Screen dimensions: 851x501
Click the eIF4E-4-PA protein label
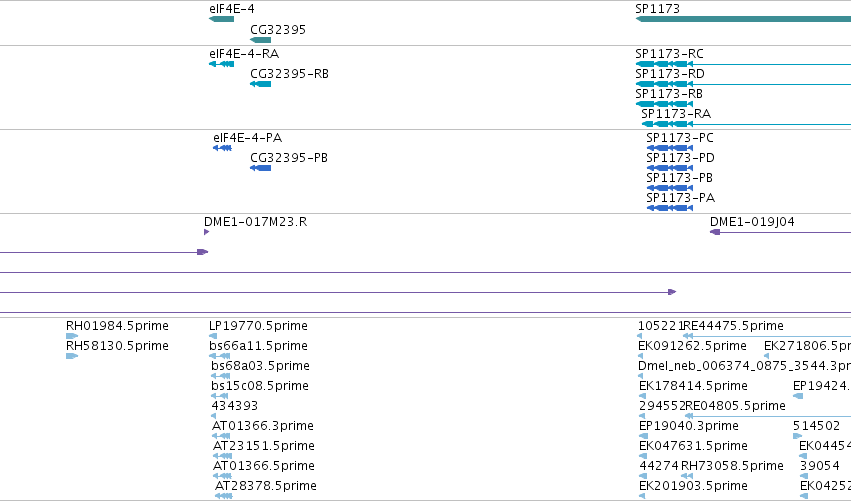point(247,138)
